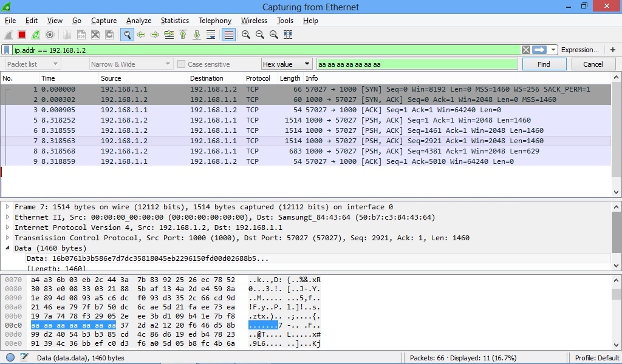Screen dimensions: 622x364
Task: Click the Find packet magnifier icon
Action: [x=127, y=35]
